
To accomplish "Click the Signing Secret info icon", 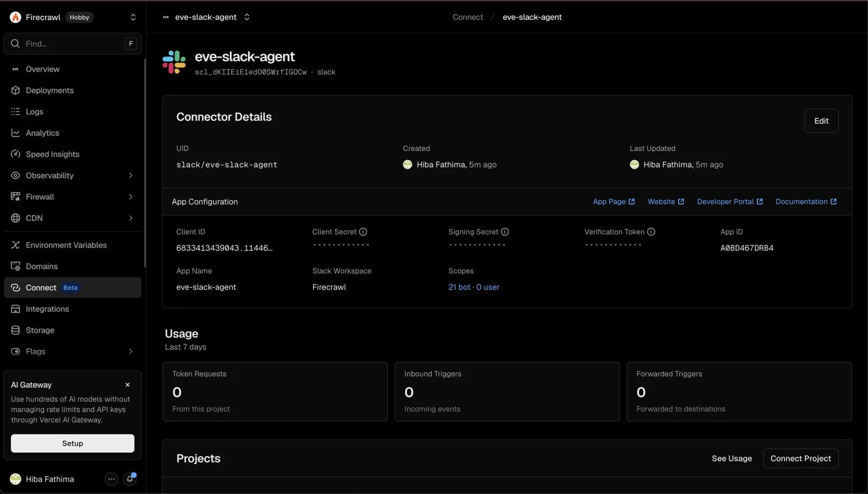I will 505,232.
